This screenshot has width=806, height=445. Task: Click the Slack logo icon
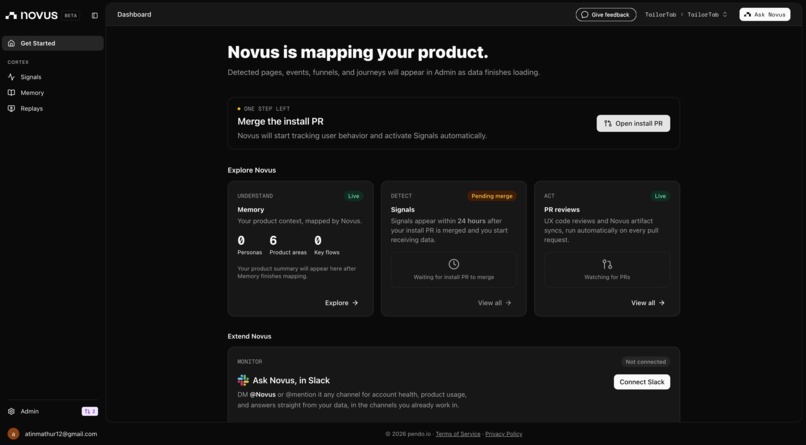pyautogui.click(x=243, y=380)
